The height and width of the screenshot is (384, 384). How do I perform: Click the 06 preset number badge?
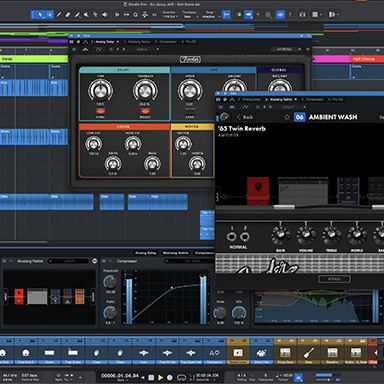tap(299, 117)
